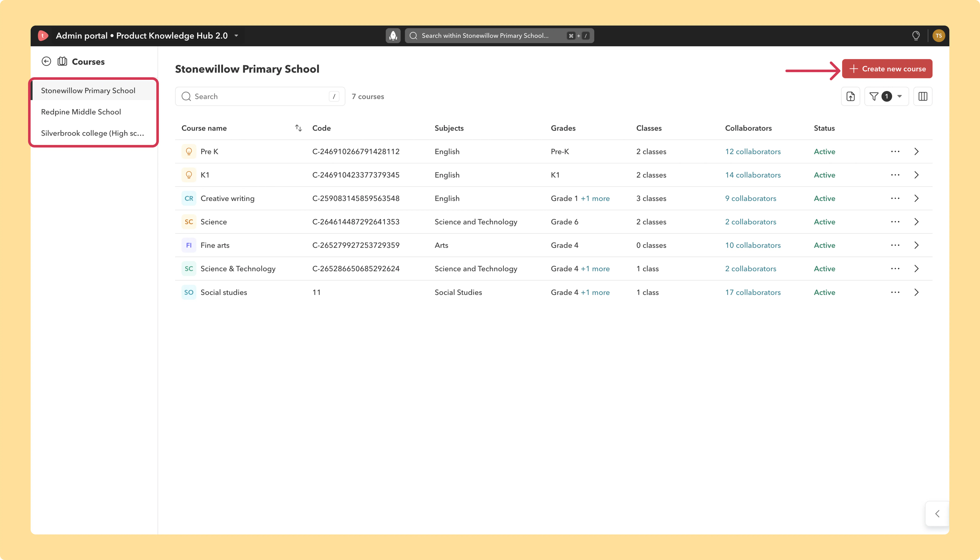The width and height of the screenshot is (980, 560).
Task: Click the SC badge for Science & Technology
Action: [189, 269]
